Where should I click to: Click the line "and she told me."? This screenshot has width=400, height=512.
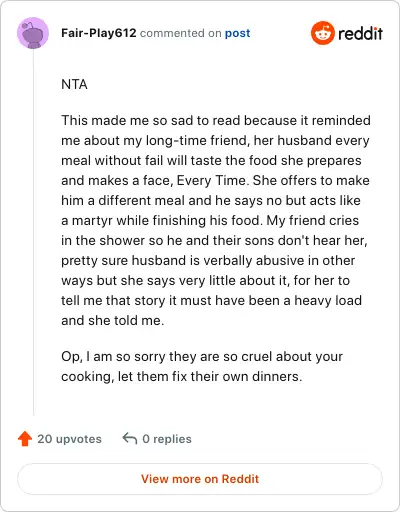pos(113,320)
